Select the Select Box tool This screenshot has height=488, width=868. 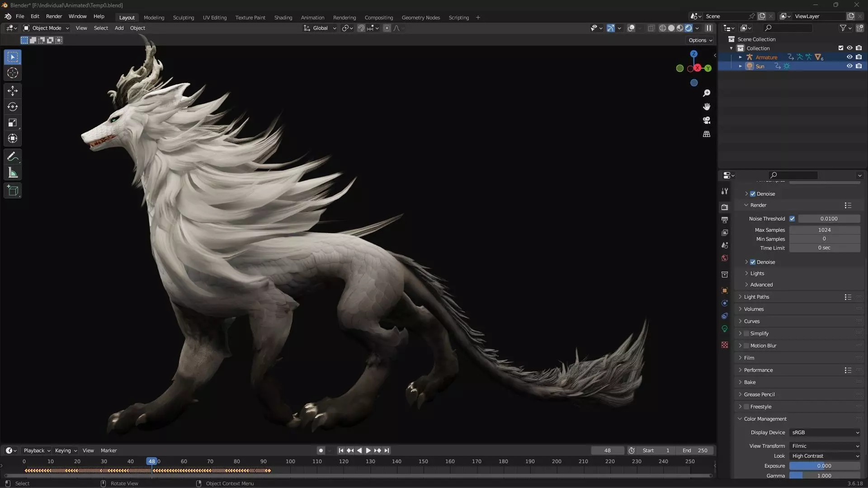pos(13,57)
